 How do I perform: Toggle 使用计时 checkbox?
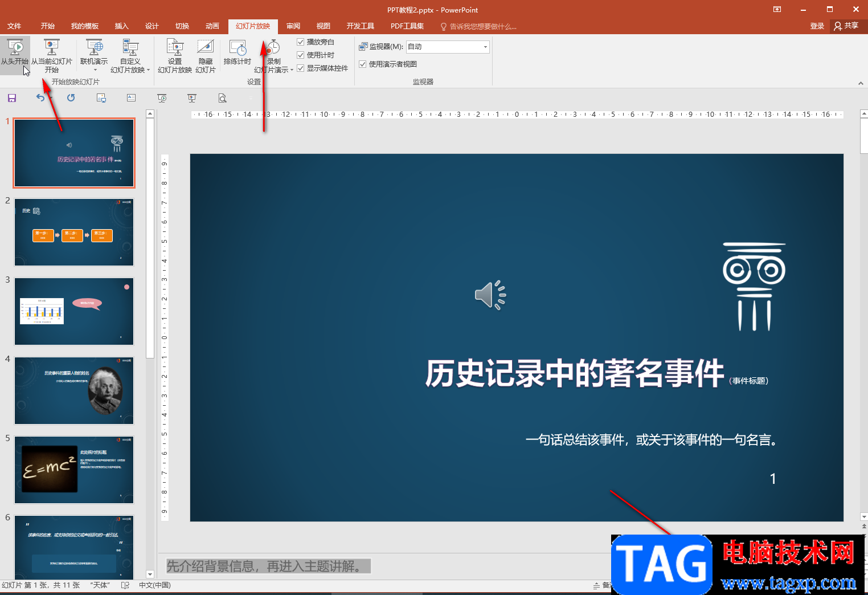[x=301, y=55]
